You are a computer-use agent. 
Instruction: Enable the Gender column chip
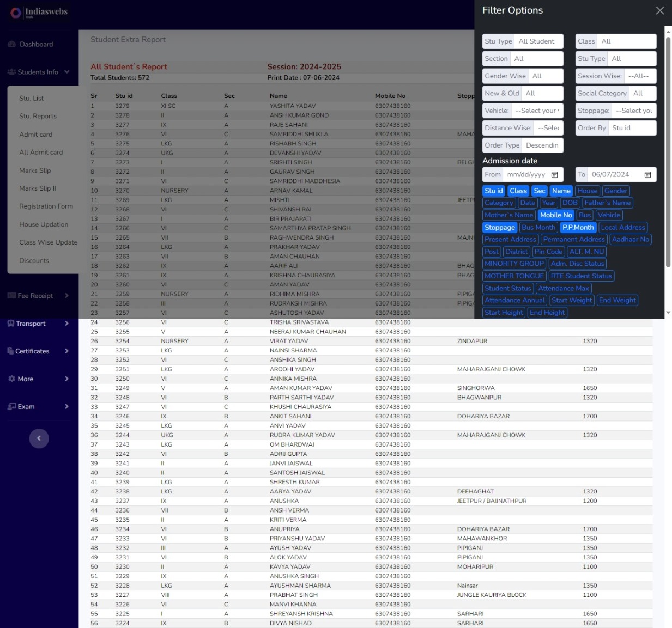[x=616, y=191]
